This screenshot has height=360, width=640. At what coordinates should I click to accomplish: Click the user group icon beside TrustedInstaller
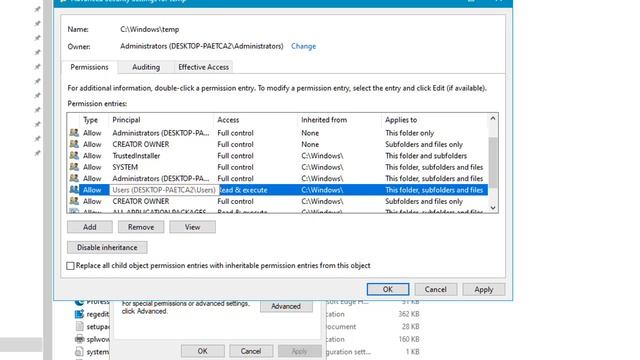coord(74,156)
